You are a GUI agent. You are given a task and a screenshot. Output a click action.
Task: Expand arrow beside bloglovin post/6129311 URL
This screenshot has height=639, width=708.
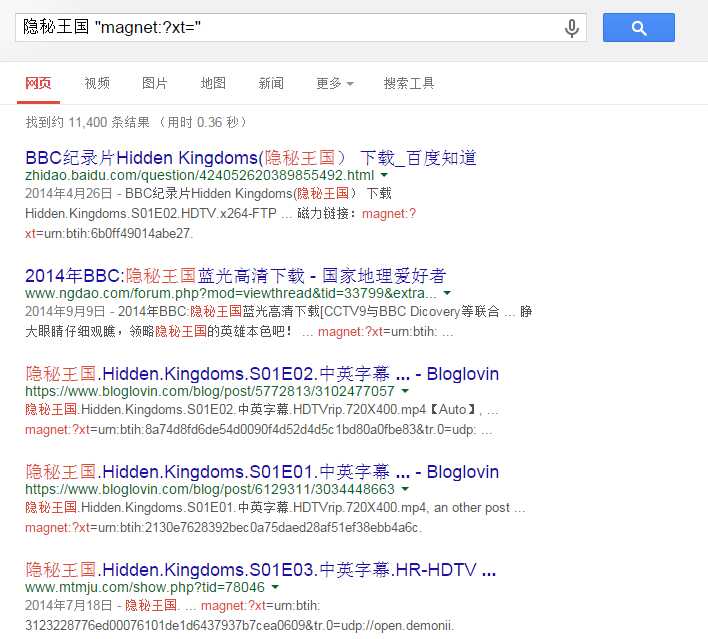[405, 489]
